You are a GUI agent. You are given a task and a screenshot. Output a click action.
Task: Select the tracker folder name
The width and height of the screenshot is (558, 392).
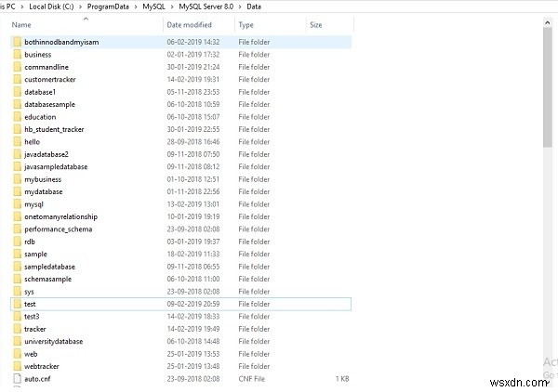pyautogui.click(x=35, y=329)
